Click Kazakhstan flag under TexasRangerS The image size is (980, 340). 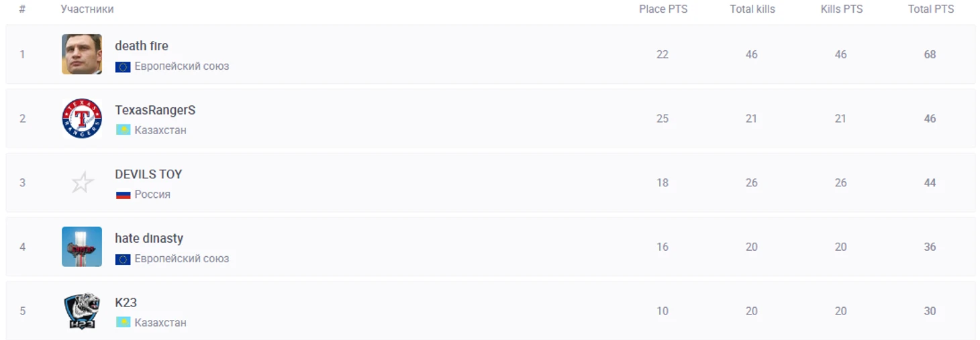point(123,130)
